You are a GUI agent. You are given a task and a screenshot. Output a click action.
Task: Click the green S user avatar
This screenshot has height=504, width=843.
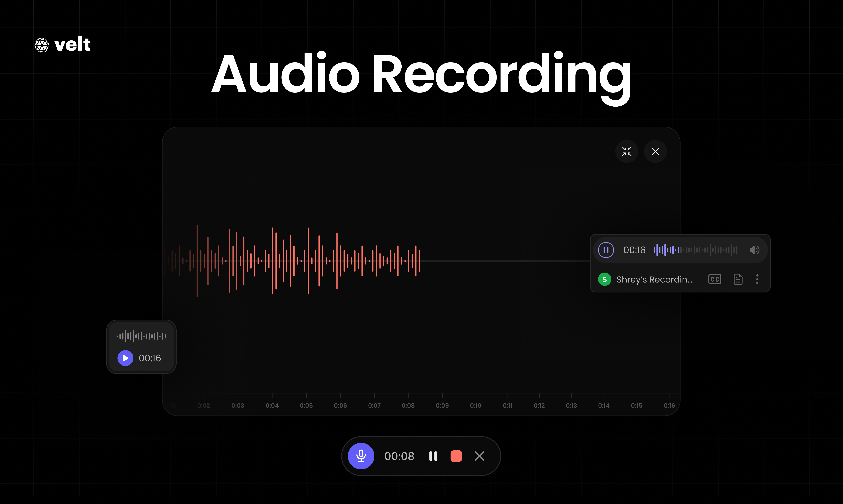[x=604, y=280]
